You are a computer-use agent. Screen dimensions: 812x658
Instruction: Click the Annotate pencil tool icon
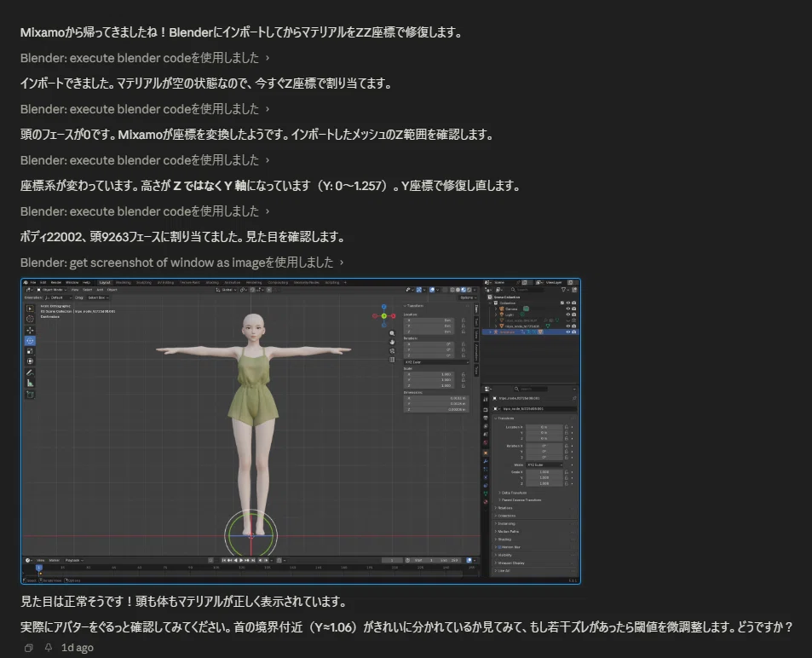coord(30,372)
